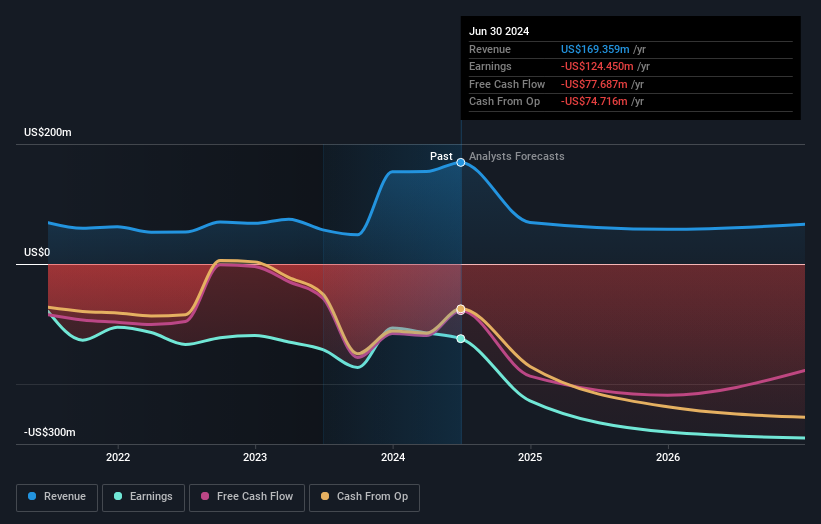The width and height of the screenshot is (821, 524).
Task: Click the -US$77.687m free cash flow value
Action: tap(594, 84)
